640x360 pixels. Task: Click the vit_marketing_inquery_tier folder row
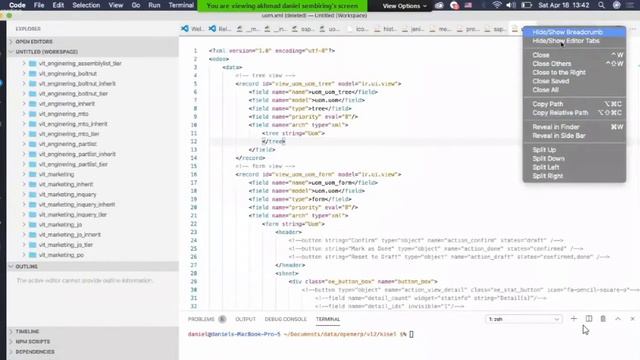(93, 215)
